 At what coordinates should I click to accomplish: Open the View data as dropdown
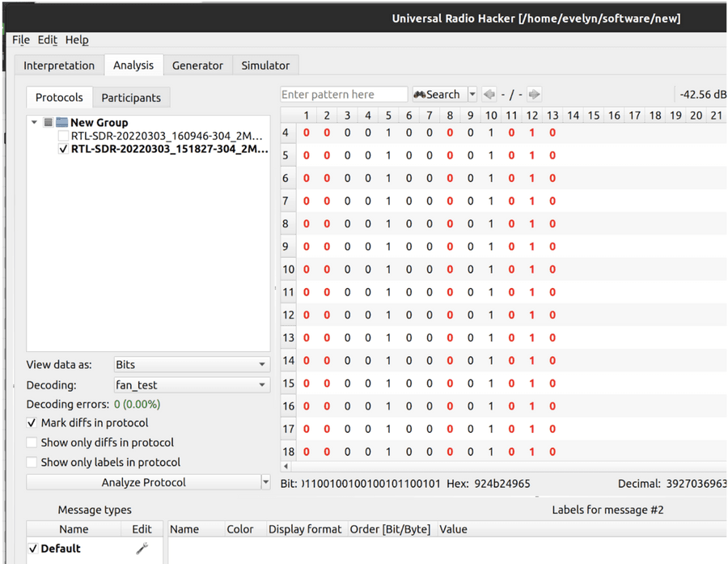coord(191,365)
